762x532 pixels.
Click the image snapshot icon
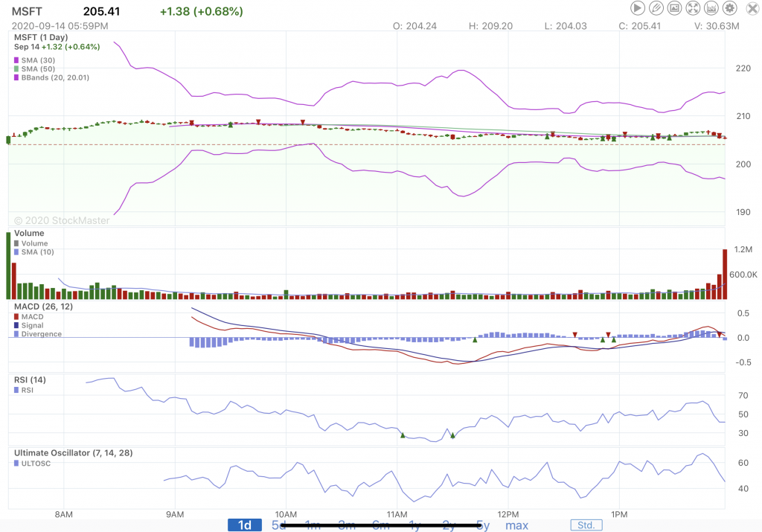[674, 8]
